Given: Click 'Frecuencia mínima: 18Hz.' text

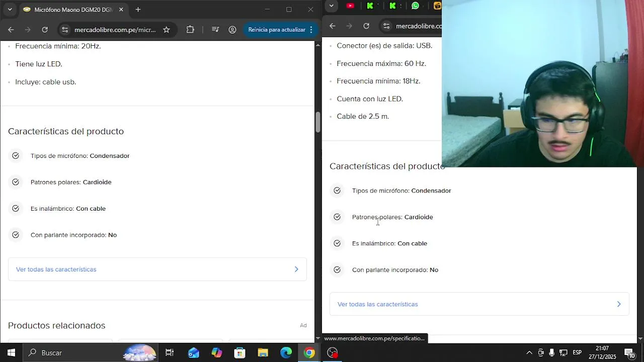Looking at the screenshot, I should pyautogui.click(x=378, y=81).
